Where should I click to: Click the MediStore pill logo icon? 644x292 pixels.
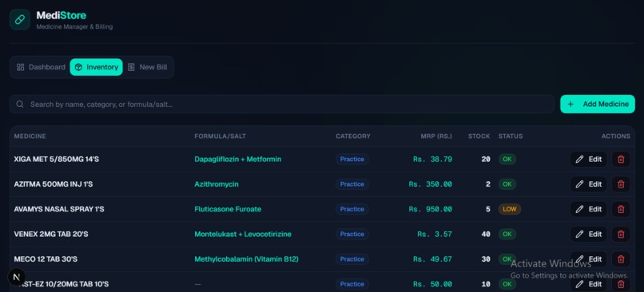20,19
